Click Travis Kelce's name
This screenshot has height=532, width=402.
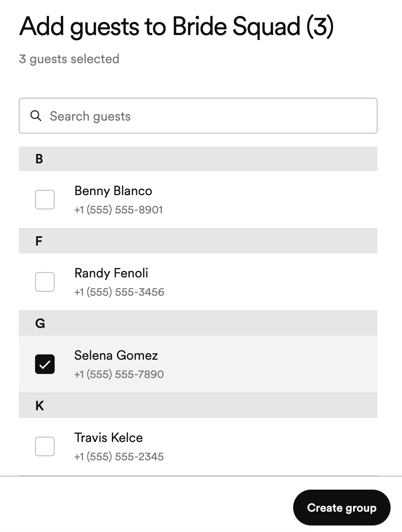click(x=108, y=437)
